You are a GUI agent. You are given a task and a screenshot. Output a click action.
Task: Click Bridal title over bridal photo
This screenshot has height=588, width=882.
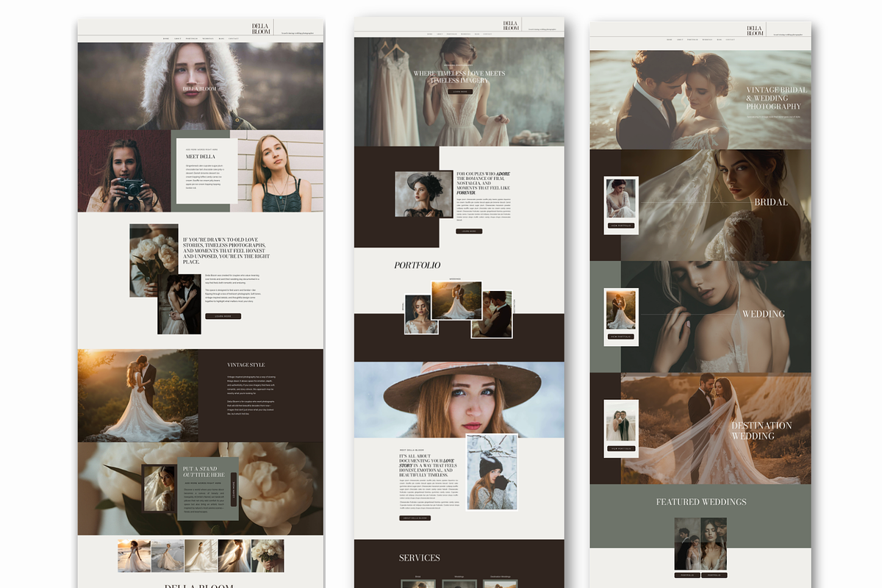click(771, 202)
